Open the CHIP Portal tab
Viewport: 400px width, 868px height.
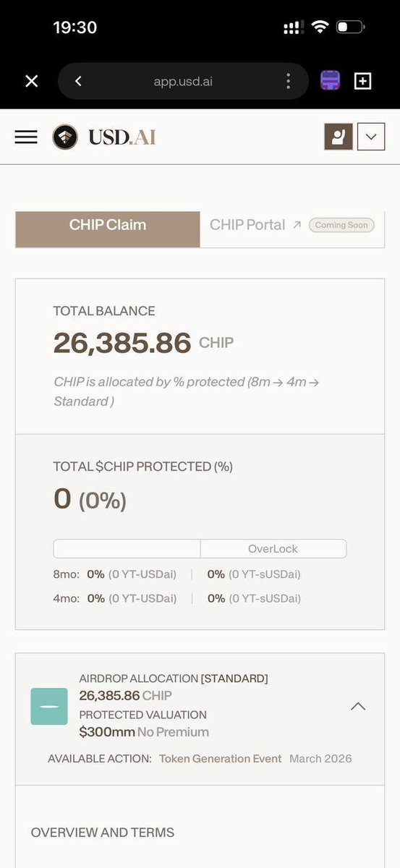247,225
